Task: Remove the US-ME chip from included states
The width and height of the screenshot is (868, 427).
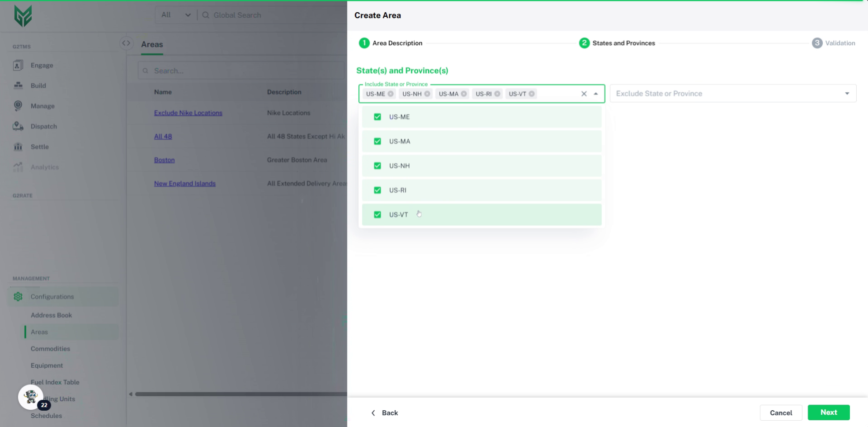Action: point(391,94)
